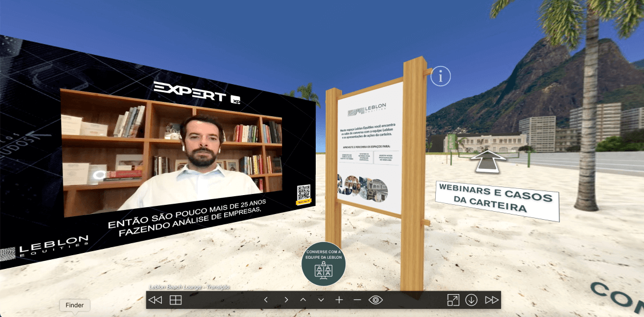The image size is (644, 317).
Task: Play the Expert XP video panel
Action: pos(172,153)
